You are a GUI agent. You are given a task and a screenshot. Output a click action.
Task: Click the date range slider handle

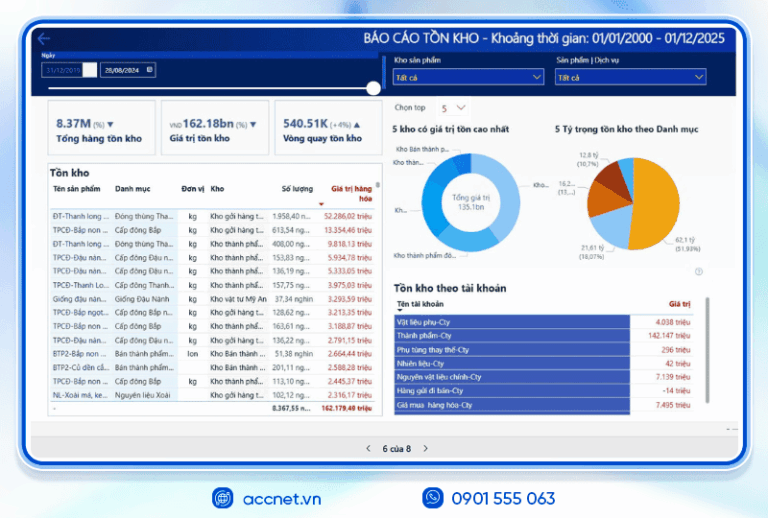pos(373,88)
